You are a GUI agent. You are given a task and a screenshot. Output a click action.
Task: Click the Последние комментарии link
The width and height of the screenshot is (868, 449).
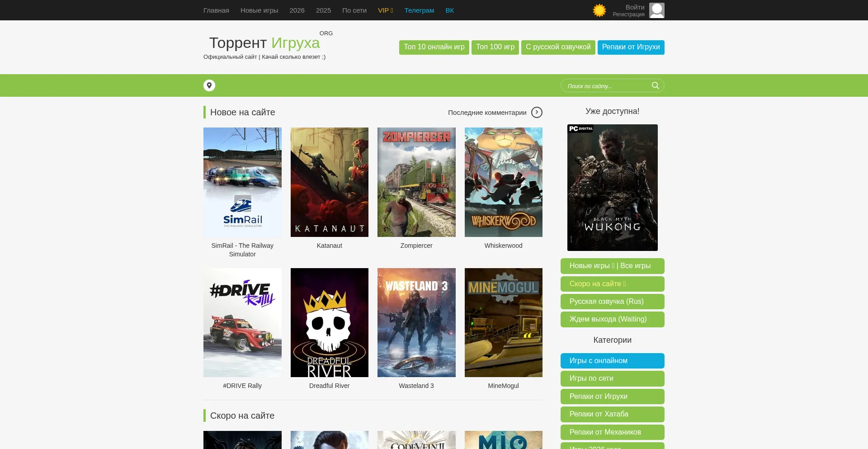487,113
